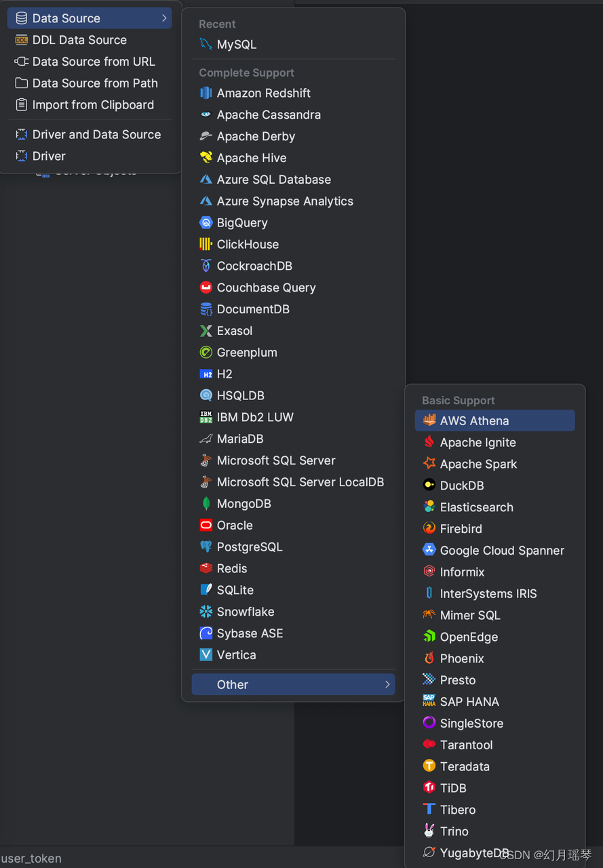Click the H2 blue icon
Viewport: 603px width, 868px height.
(206, 374)
